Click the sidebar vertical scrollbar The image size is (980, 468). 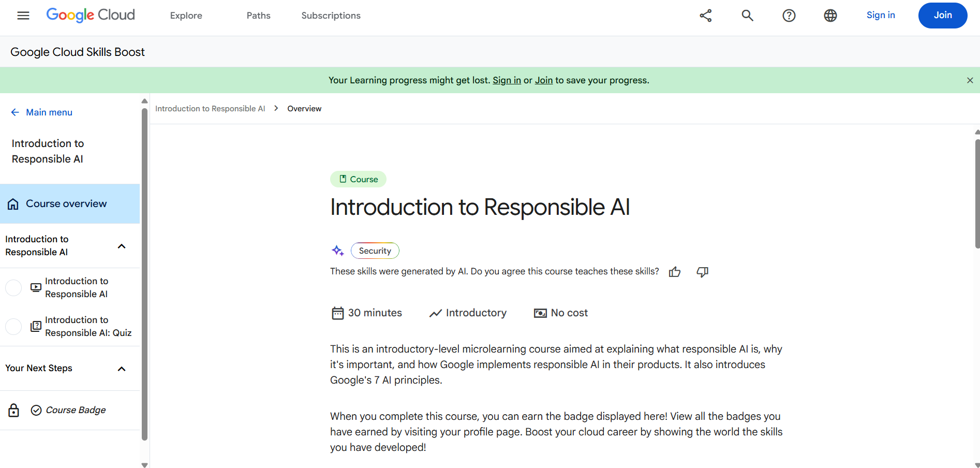tap(145, 274)
